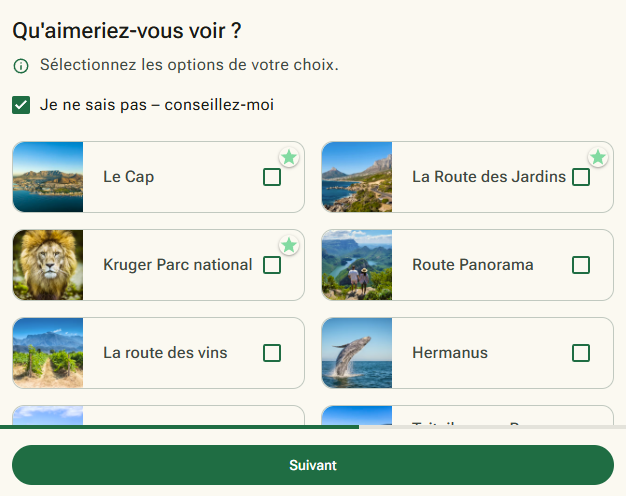Viewport: 626px width, 496px height.
Task: Click the lion photo for Kruger Parc
Action: click(48, 265)
